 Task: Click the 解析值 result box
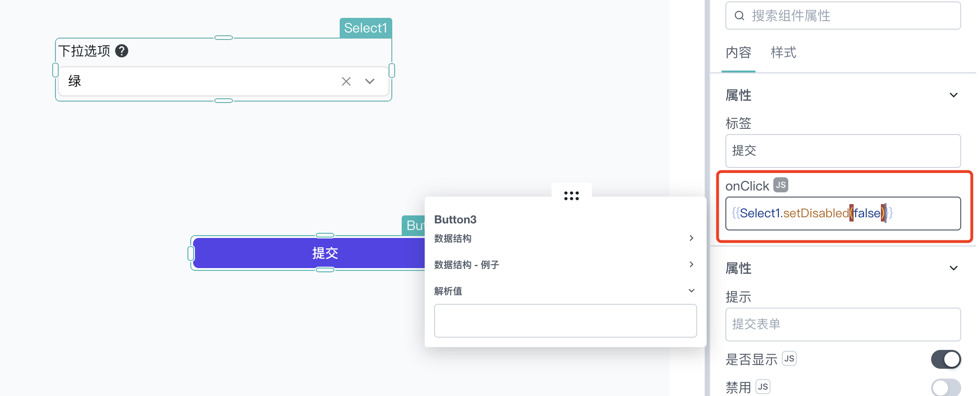[x=565, y=321]
